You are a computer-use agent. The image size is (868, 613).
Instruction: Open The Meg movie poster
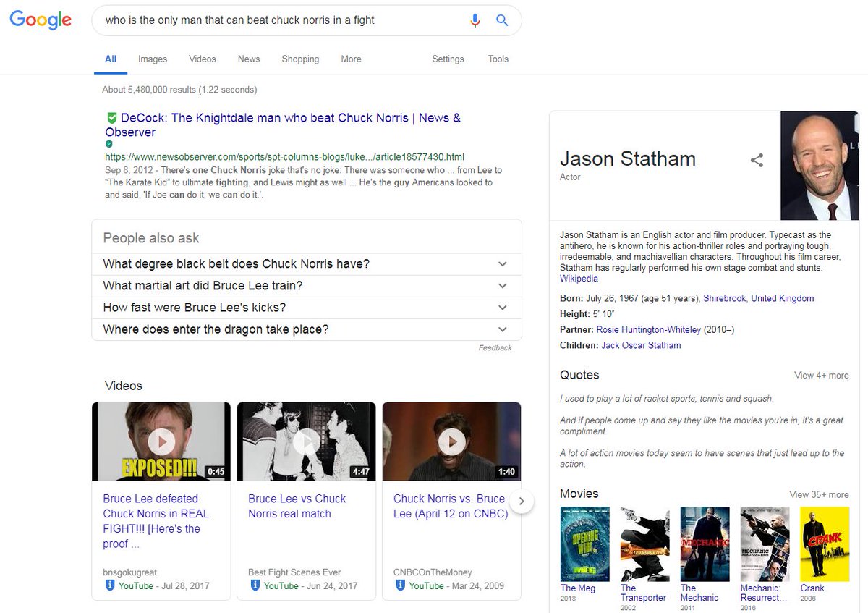(585, 544)
